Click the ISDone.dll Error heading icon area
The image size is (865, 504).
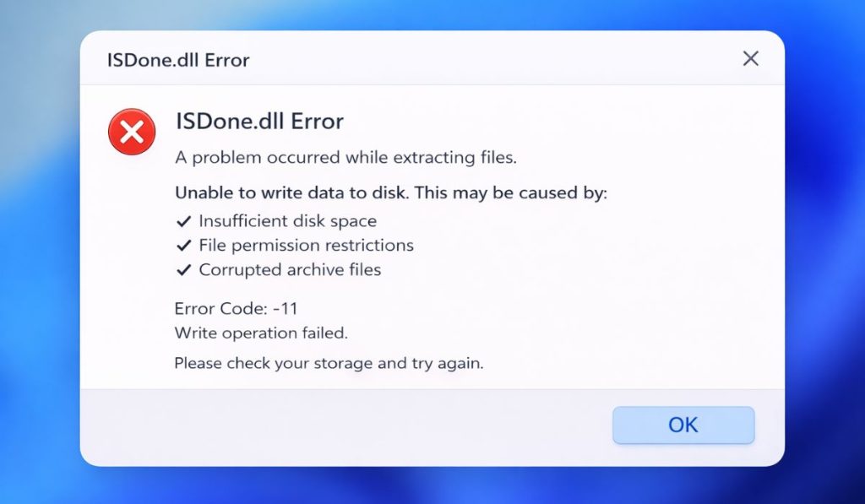coord(132,132)
